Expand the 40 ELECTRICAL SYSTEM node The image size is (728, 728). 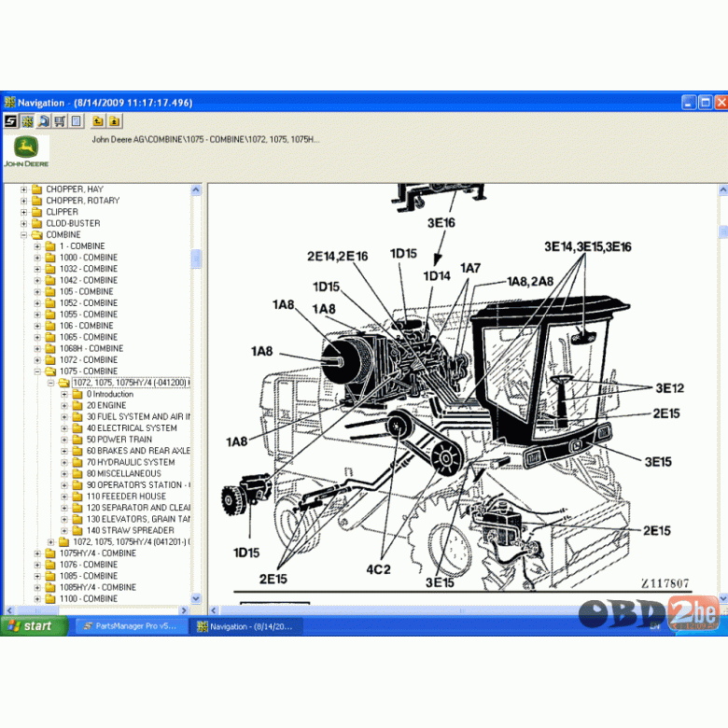coord(64,428)
